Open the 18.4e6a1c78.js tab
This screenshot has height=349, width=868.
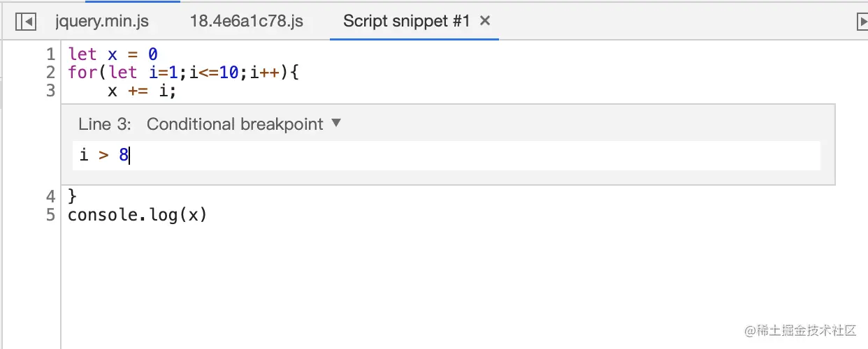[x=247, y=21]
